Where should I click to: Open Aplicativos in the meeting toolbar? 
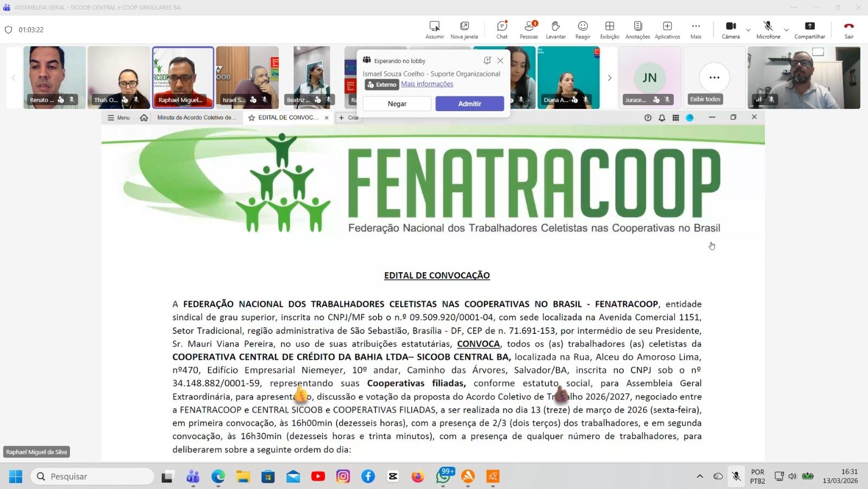[667, 30]
